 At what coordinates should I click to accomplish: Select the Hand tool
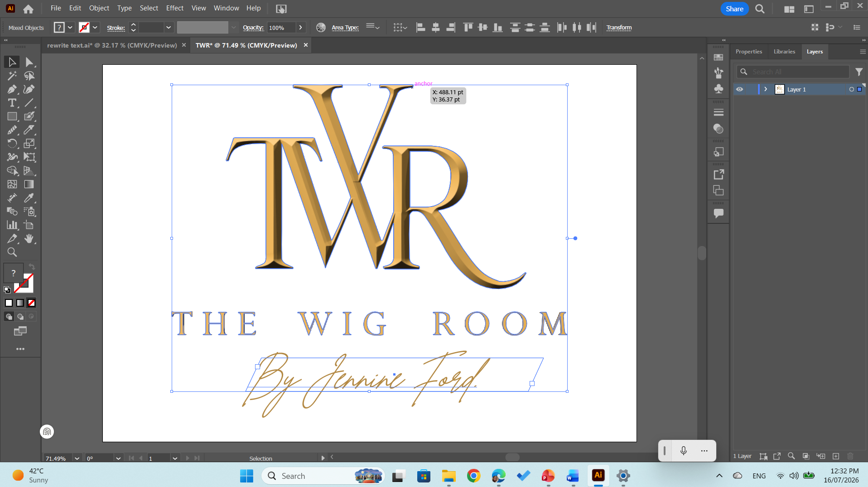click(x=29, y=239)
